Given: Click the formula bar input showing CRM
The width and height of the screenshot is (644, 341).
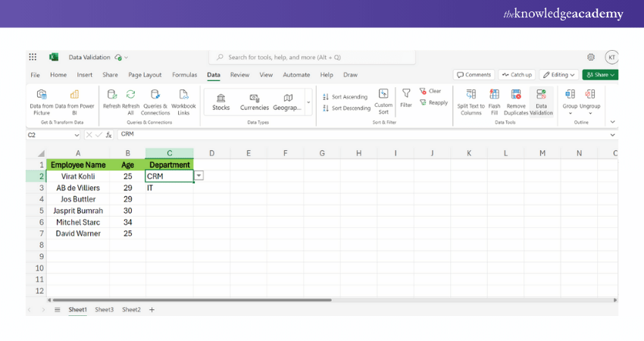Looking at the screenshot, I should click(x=364, y=135).
